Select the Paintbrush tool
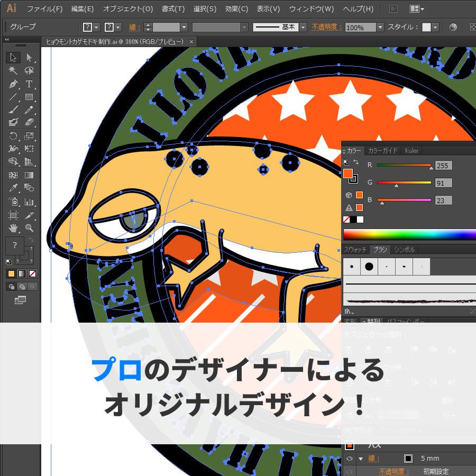Viewport: 476px width, 476px height. pos(13,109)
